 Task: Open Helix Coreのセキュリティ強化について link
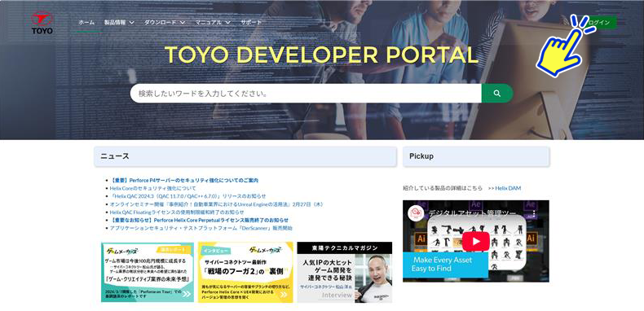point(152,188)
